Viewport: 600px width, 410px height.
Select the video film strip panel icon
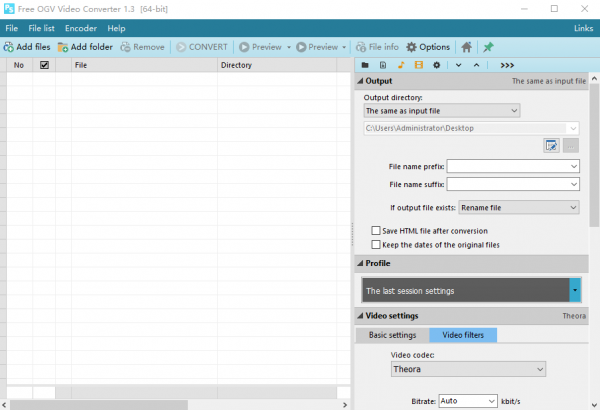pyautogui.click(x=419, y=65)
